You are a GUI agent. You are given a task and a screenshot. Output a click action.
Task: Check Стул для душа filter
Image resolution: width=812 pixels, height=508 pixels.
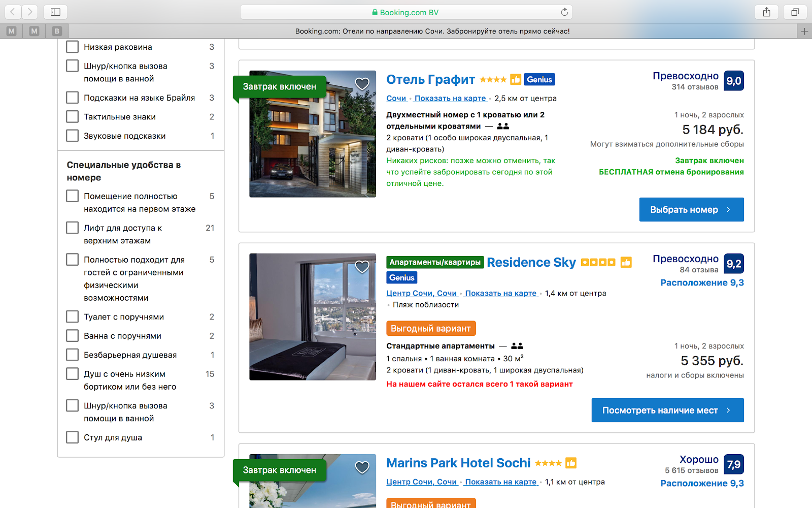tap(73, 437)
